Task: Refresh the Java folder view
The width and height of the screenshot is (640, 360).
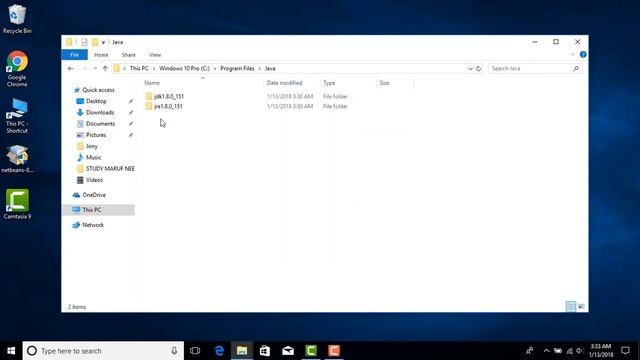Action: point(478,69)
